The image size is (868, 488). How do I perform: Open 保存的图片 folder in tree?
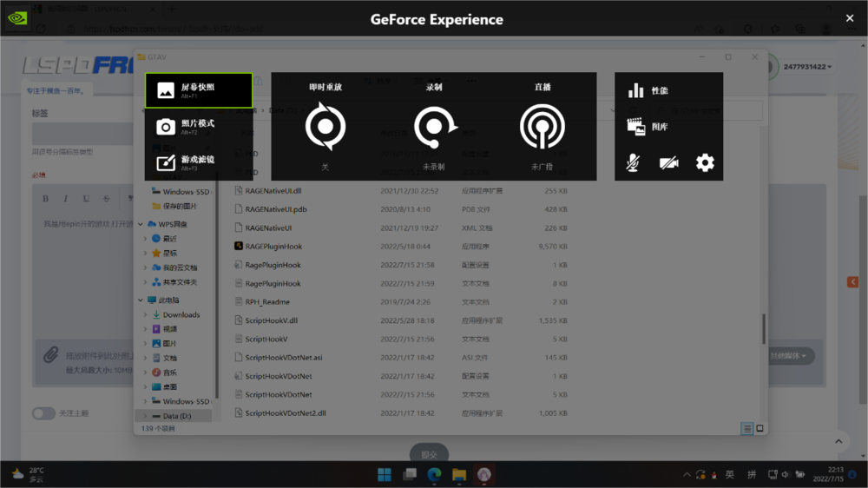click(x=174, y=206)
